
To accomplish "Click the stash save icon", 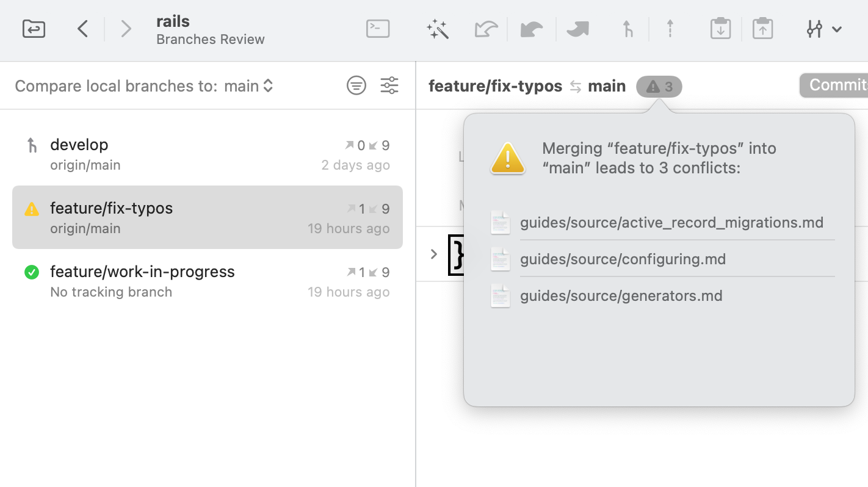I will (x=721, y=29).
